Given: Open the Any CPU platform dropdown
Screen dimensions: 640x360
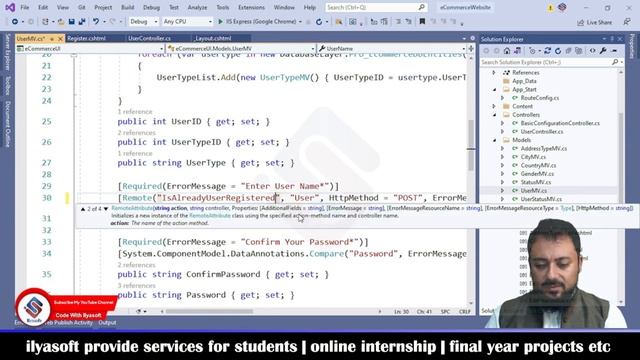Looking at the screenshot, I should (187, 22).
